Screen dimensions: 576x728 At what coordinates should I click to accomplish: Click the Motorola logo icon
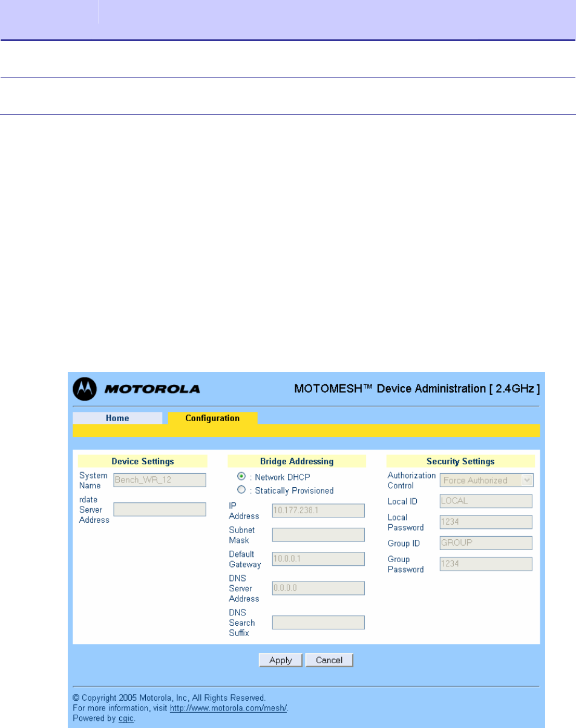coord(85,389)
